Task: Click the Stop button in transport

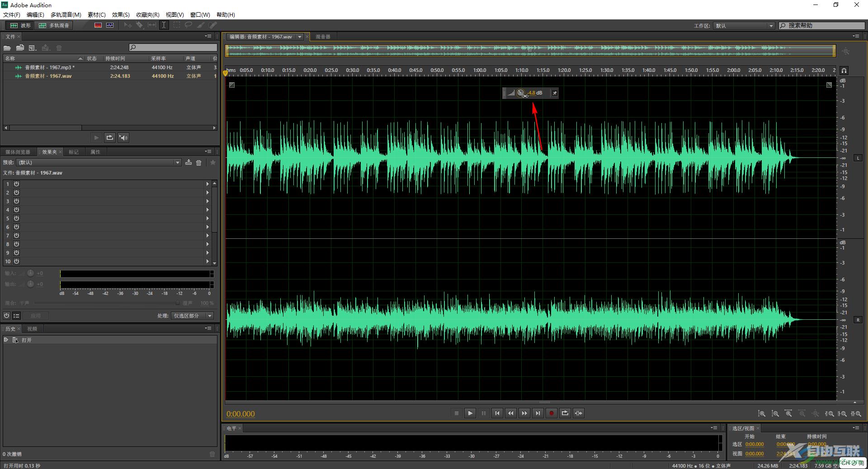Action: click(457, 413)
